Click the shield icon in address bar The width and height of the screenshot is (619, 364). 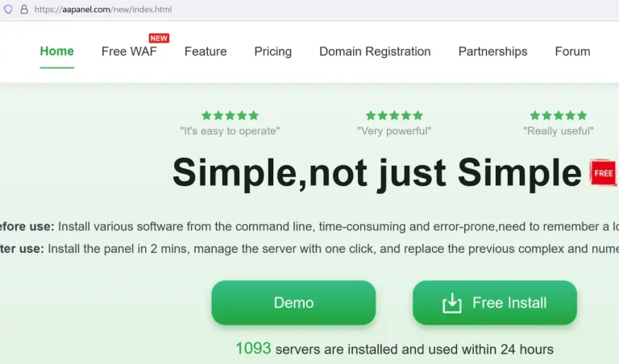pyautogui.click(x=9, y=10)
